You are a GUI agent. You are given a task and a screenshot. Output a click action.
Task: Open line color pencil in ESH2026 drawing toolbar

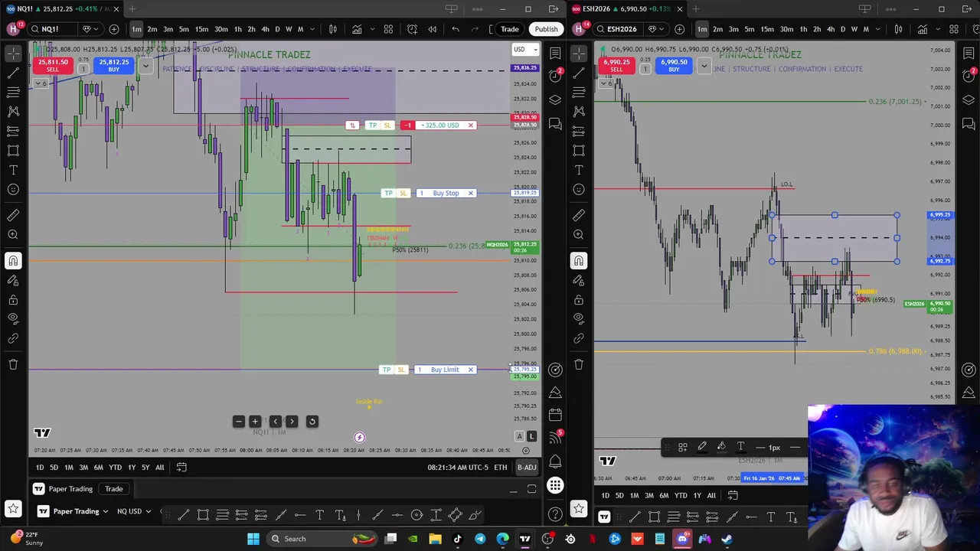[702, 447]
